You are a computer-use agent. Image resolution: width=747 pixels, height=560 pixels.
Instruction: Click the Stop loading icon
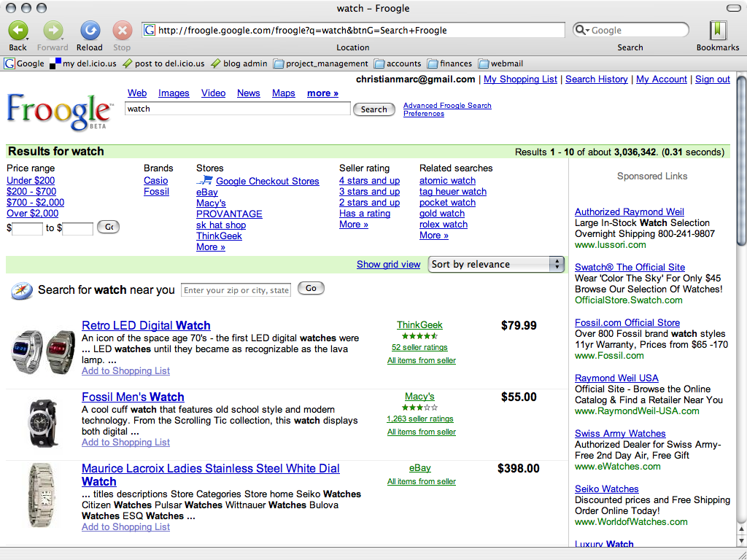click(122, 31)
